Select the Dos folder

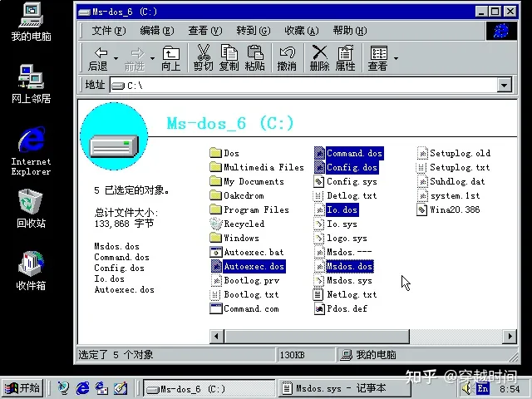[224, 153]
